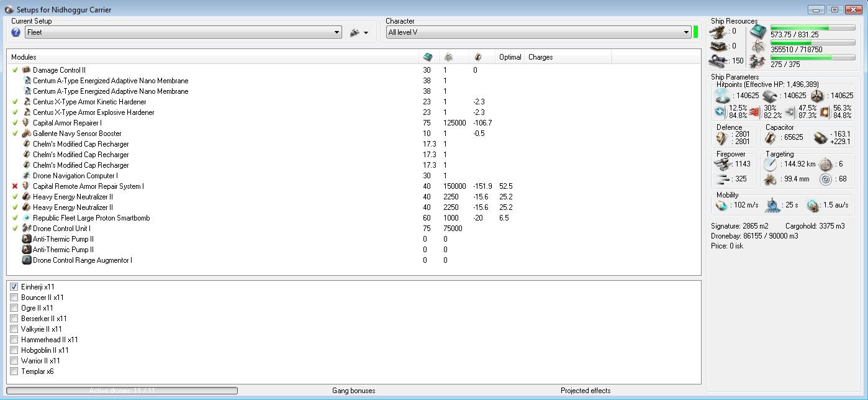This screenshot has width=868, height=400.
Task: Click the Optimal column header
Action: point(510,57)
